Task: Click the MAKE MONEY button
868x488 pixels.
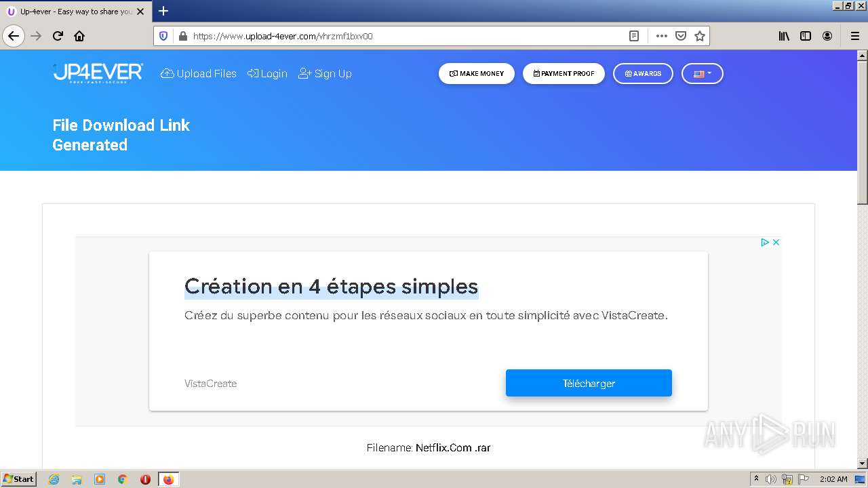Action: tap(477, 73)
